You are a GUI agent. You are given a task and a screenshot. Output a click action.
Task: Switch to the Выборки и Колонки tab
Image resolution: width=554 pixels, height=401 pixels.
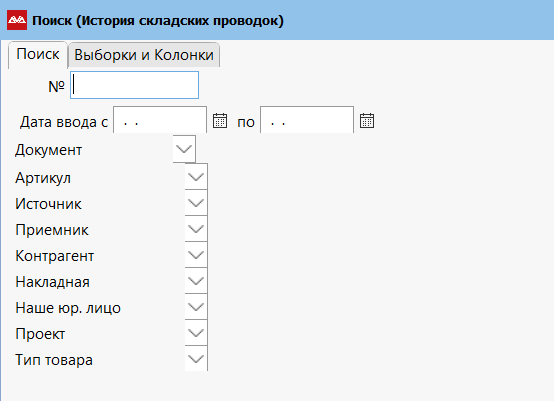[144, 55]
